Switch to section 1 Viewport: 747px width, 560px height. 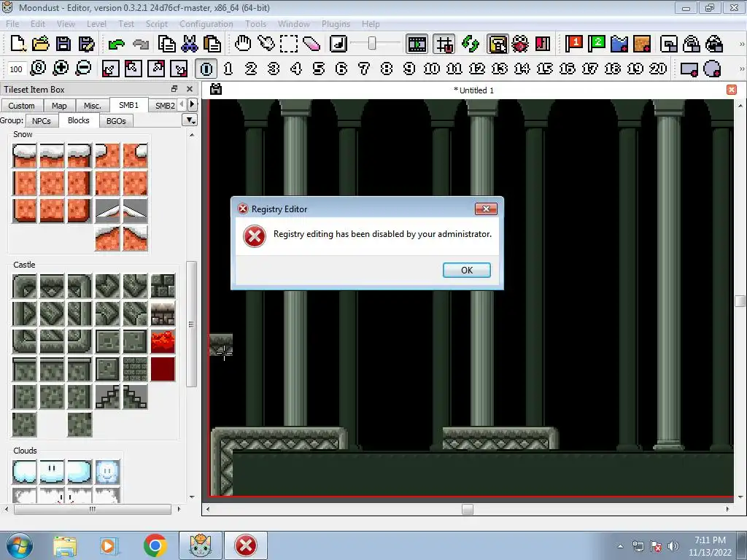228,69
